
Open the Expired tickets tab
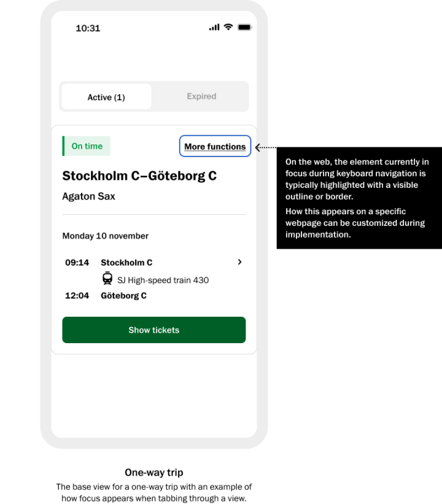pos(201,96)
